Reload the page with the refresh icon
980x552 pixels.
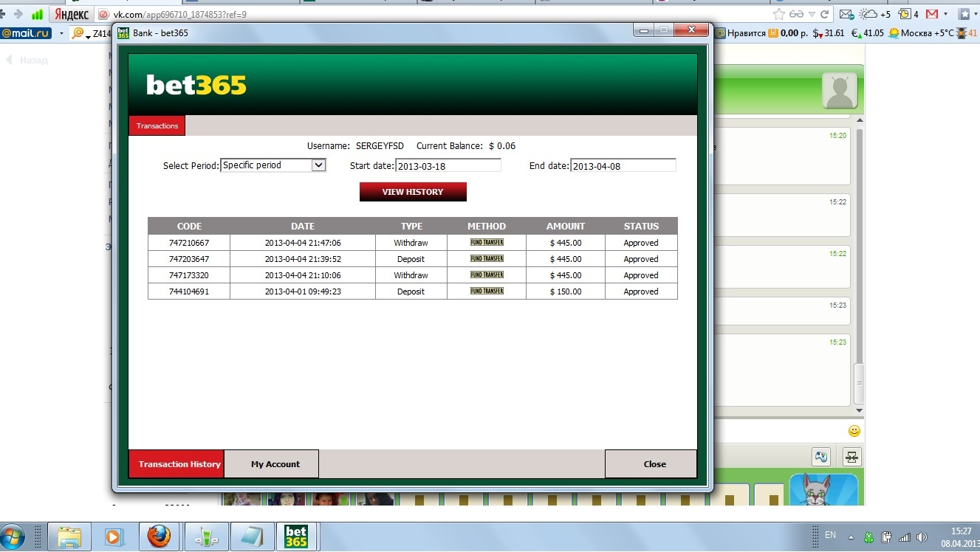tap(826, 14)
